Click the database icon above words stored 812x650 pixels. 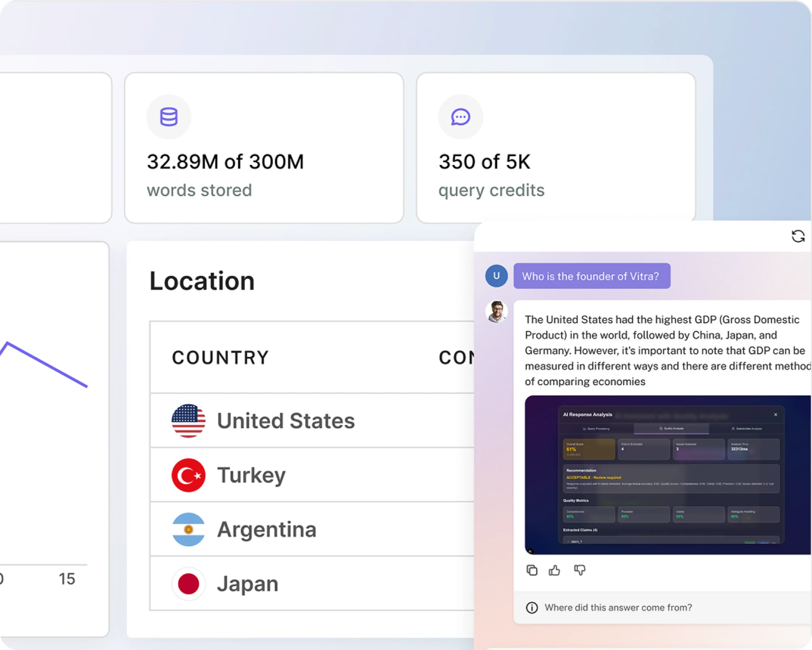tap(169, 117)
